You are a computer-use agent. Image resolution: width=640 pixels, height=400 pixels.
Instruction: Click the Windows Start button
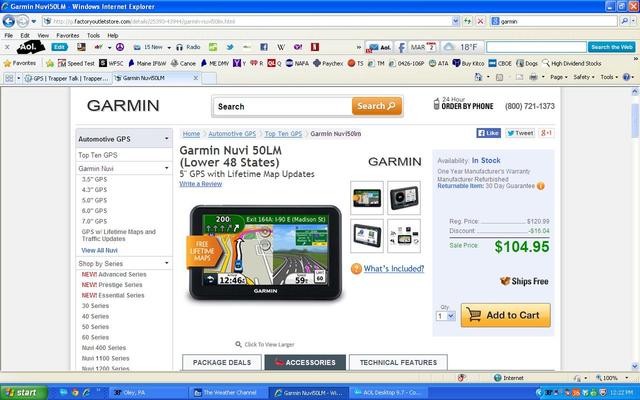pos(23,393)
